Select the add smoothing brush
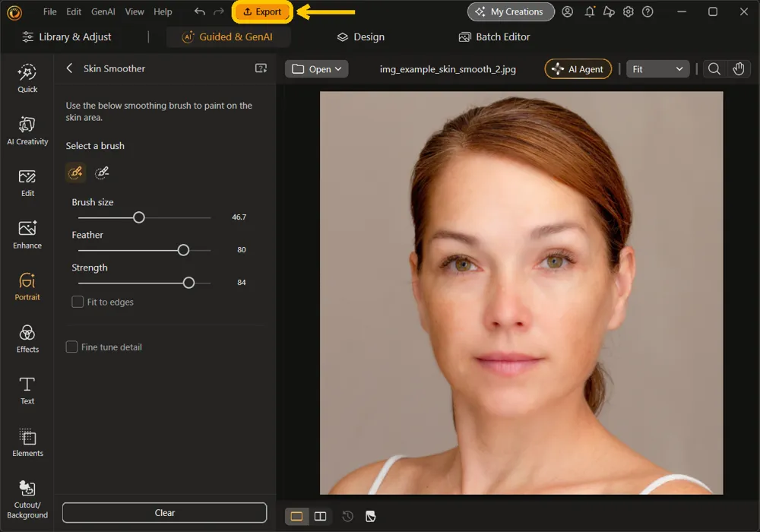This screenshot has width=760, height=532. point(75,173)
